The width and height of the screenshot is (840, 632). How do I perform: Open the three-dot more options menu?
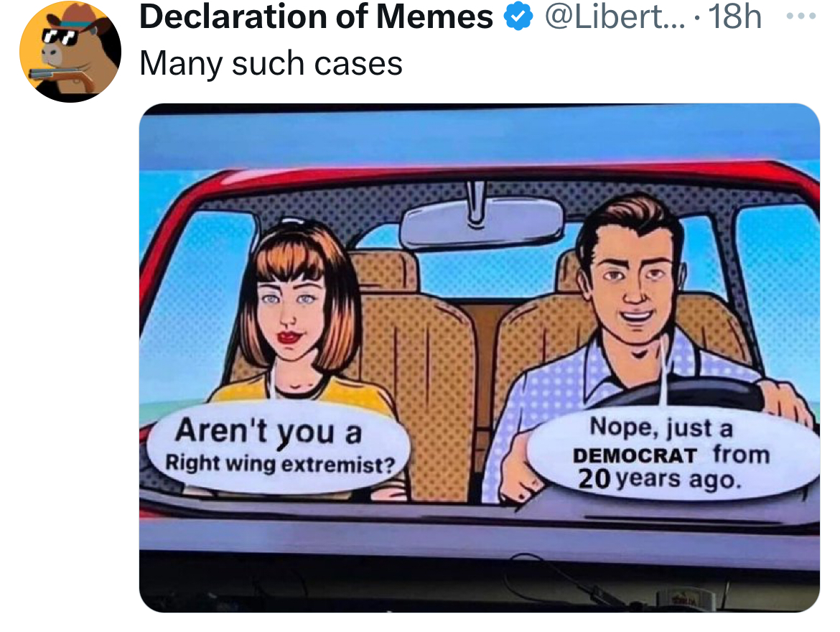[x=801, y=16]
